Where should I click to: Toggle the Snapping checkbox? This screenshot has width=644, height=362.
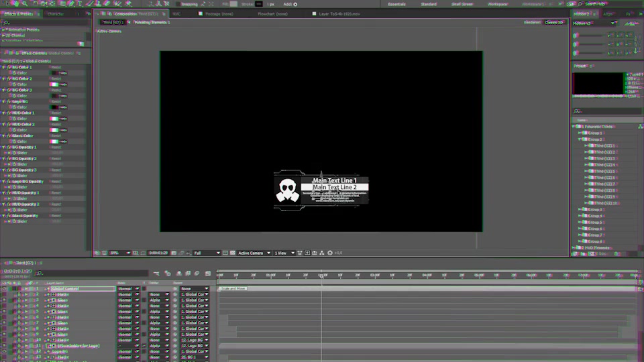(178, 4)
